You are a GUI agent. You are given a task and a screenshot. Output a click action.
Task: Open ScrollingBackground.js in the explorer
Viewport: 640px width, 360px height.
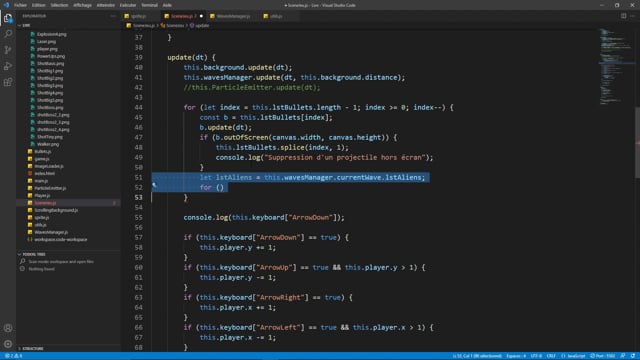click(56, 210)
